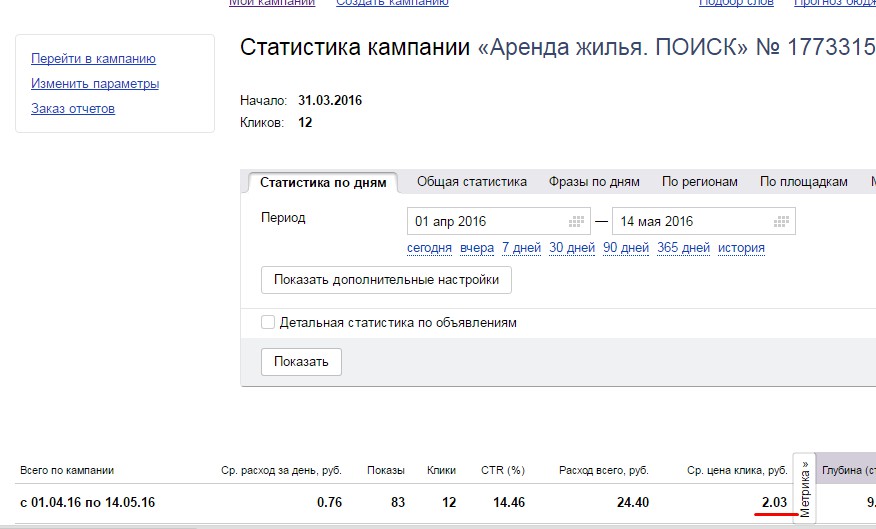Screen dimensions: 876x529
Task: Choose 7 дней period shortcut
Action: [x=521, y=248]
